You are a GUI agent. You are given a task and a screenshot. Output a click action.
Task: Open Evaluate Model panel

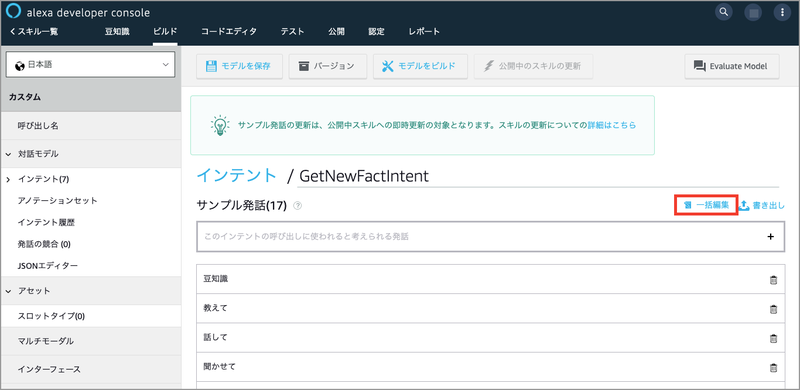[732, 66]
